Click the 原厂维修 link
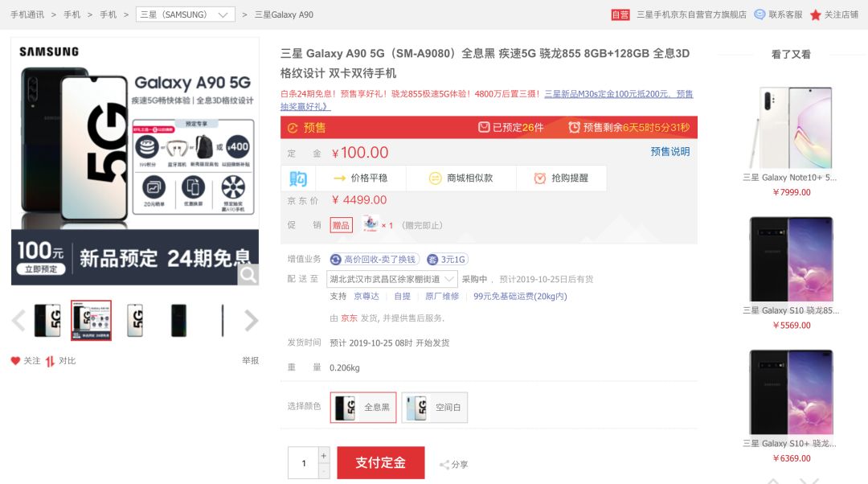Image resolution: width=868 pixels, height=484 pixels. tap(442, 297)
